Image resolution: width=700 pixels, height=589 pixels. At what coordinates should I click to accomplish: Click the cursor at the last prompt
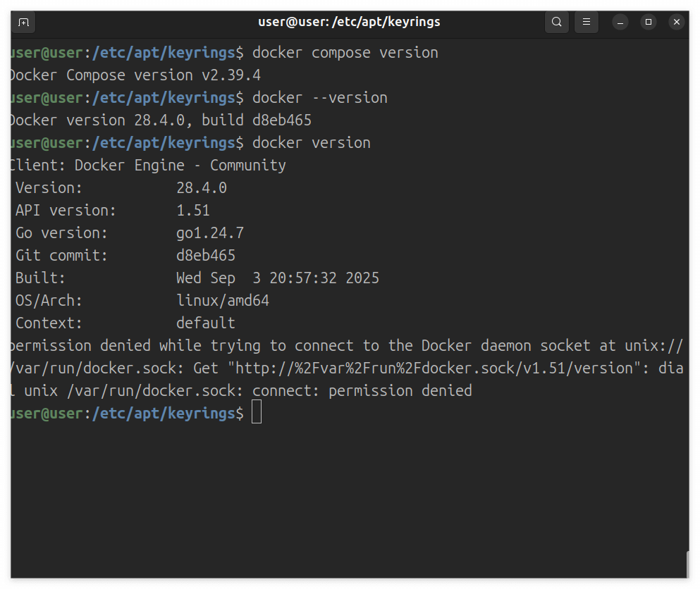pyautogui.click(x=257, y=412)
